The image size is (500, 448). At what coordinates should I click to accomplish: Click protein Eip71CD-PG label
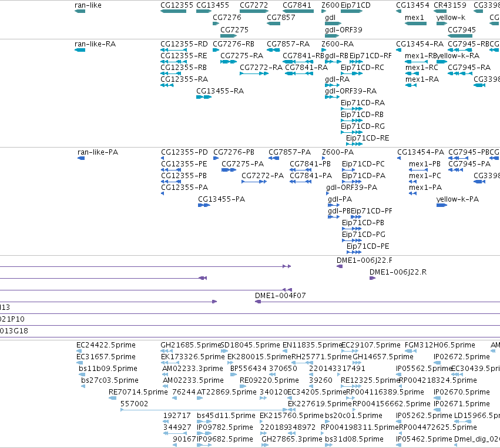[x=364, y=235]
